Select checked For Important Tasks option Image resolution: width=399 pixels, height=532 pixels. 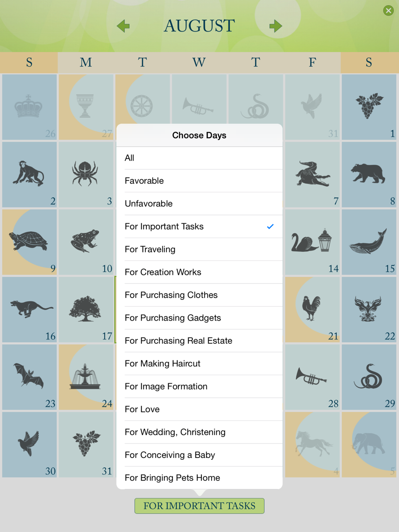point(199,227)
